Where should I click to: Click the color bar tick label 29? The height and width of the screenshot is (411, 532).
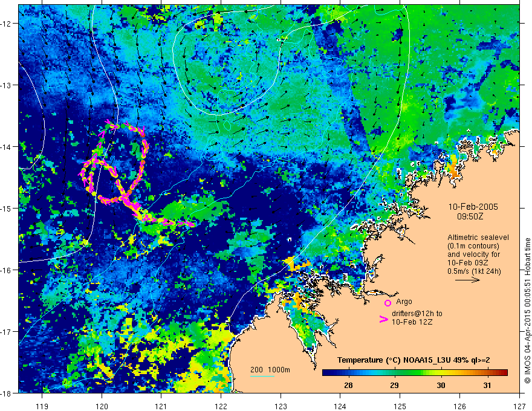tap(394, 385)
